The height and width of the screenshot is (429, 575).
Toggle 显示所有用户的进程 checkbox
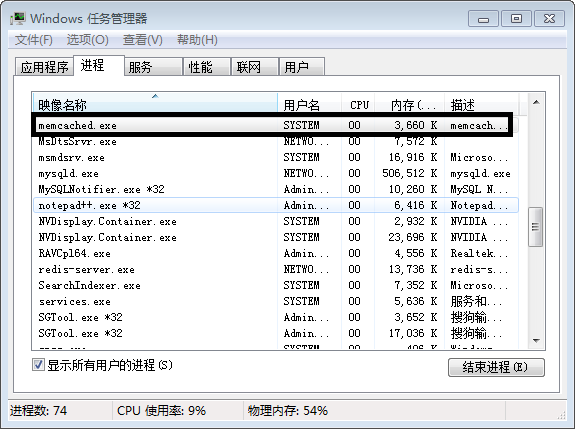(38, 365)
